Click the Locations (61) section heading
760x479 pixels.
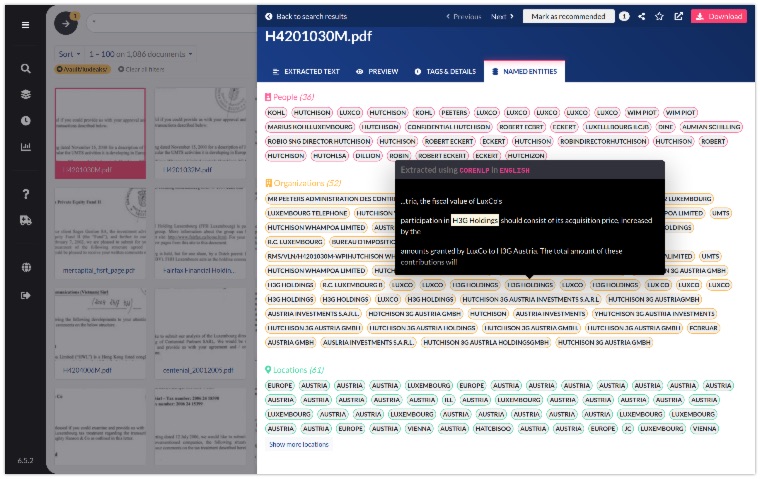(294, 370)
